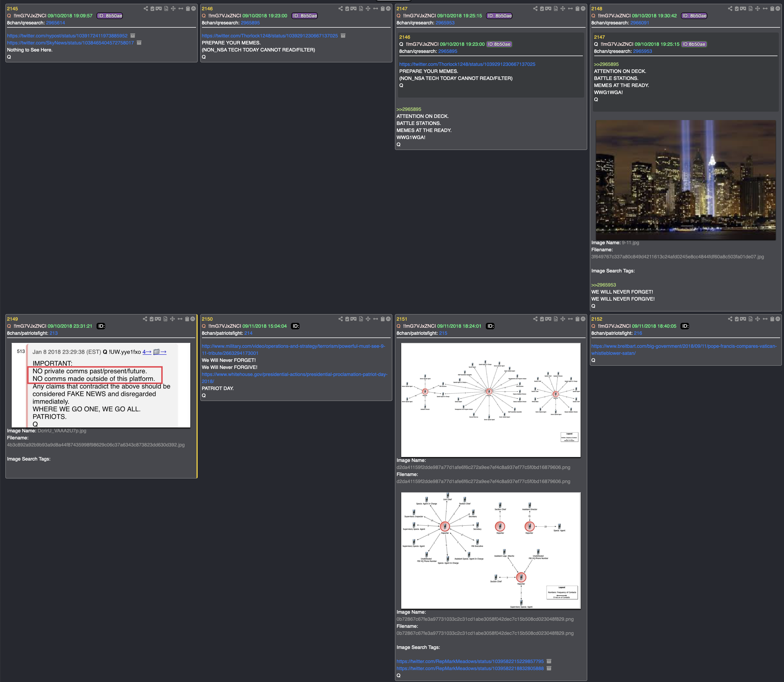Click the >>2965953 reply reference in post 2148
Image resolution: width=784 pixels, height=682 pixels.
(604, 285)
